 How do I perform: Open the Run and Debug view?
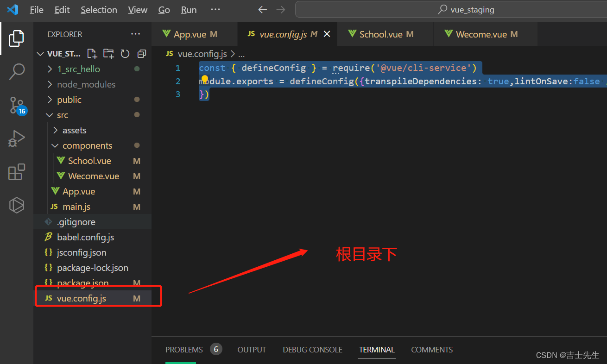pyautogui.click(x=16, y=138)
